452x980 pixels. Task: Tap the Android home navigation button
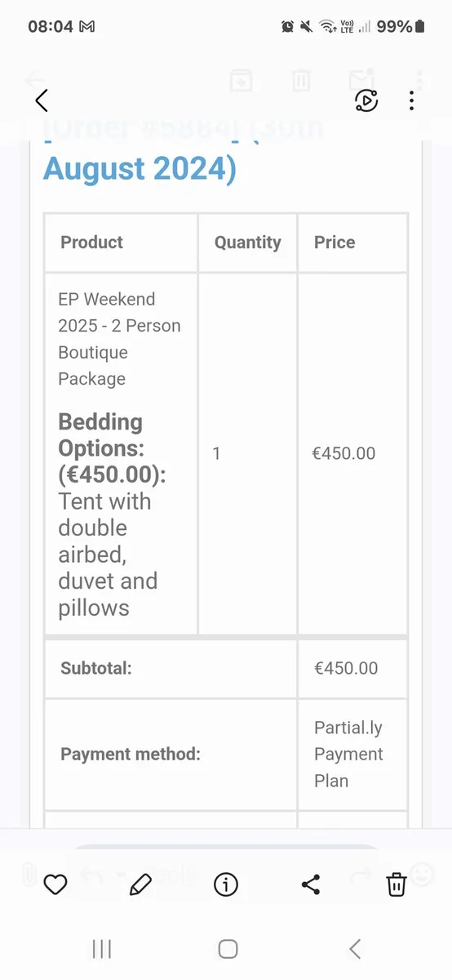(228, 948)
